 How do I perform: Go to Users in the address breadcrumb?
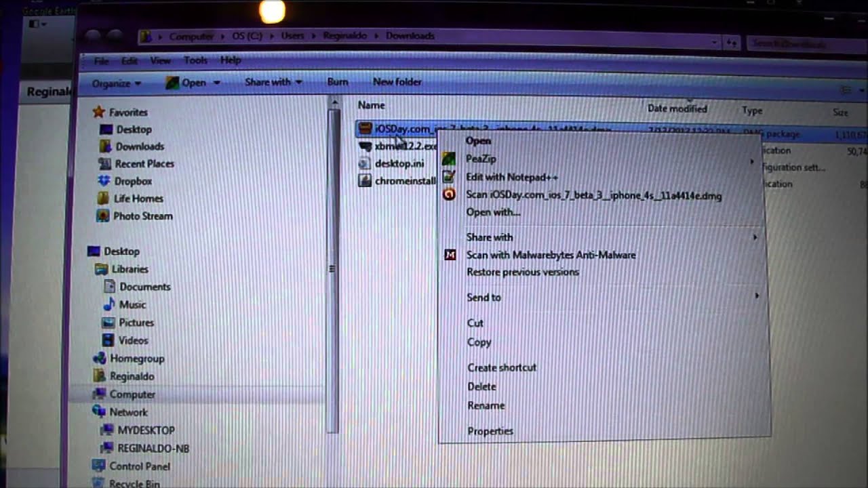[x=292, y=36]
